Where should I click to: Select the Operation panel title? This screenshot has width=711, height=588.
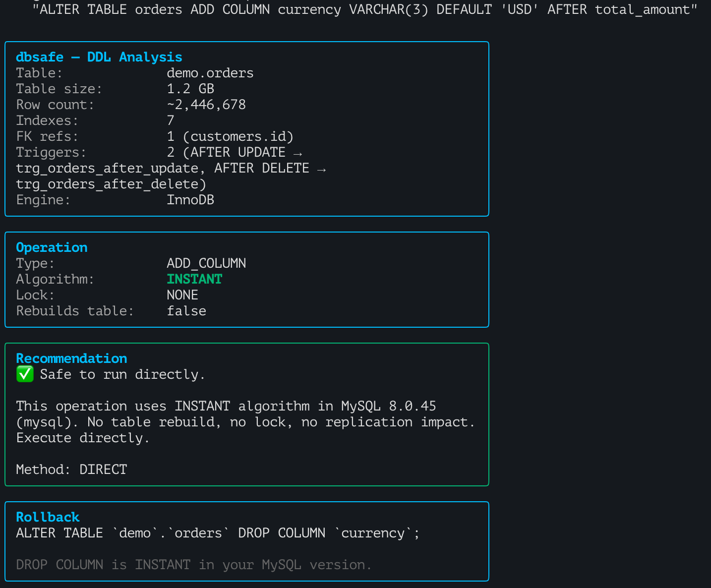[52, 247]
